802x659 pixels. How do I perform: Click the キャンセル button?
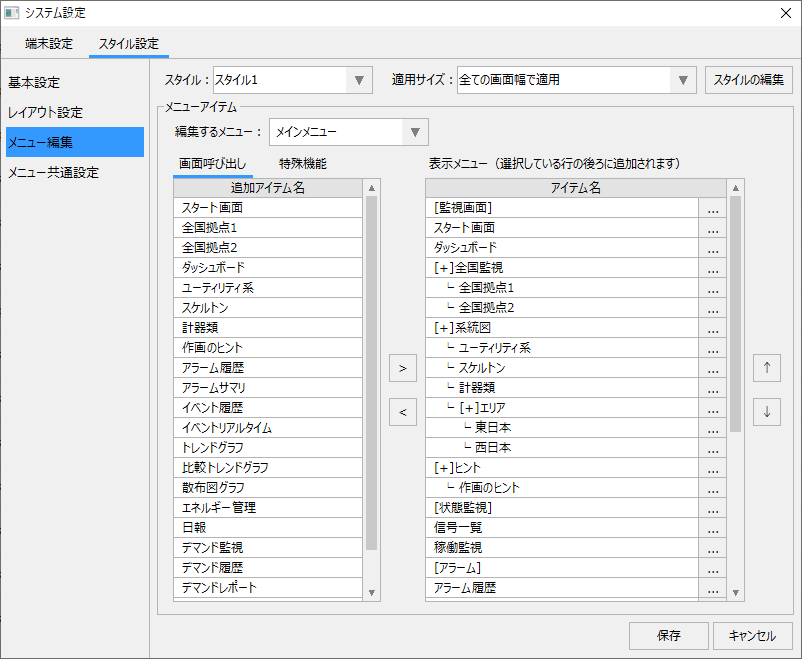tap(752, 635)
